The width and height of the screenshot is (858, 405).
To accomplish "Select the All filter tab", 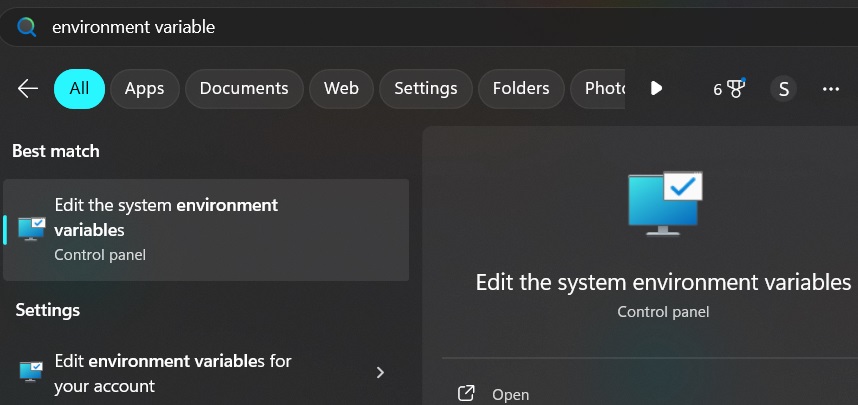I will (79, 88).
